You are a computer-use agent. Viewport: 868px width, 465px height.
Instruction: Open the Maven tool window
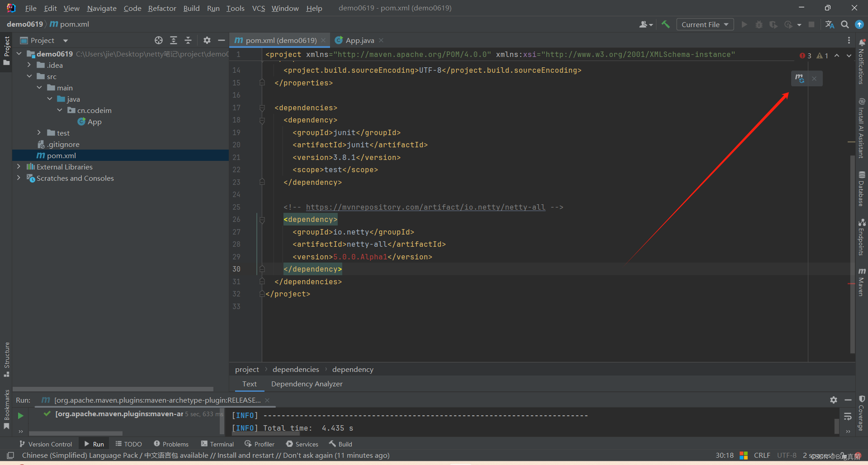862,282
